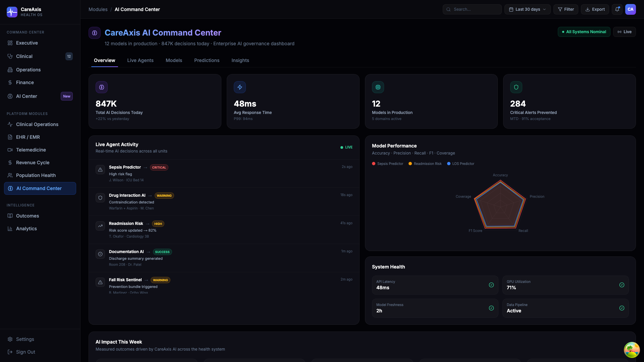Click the shield icon on Critical Alerts card
The height and width of the screenshot is (362, 644).
coord(516,87)
